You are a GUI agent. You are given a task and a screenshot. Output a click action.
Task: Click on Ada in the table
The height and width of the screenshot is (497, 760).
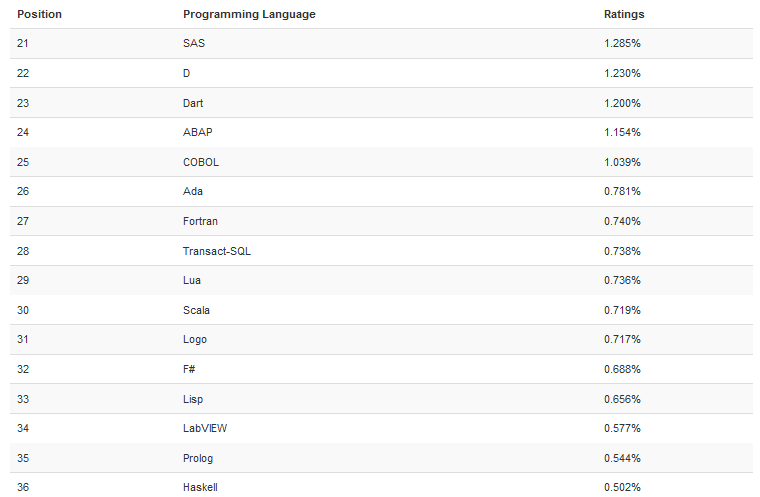[x=192, y=192]
